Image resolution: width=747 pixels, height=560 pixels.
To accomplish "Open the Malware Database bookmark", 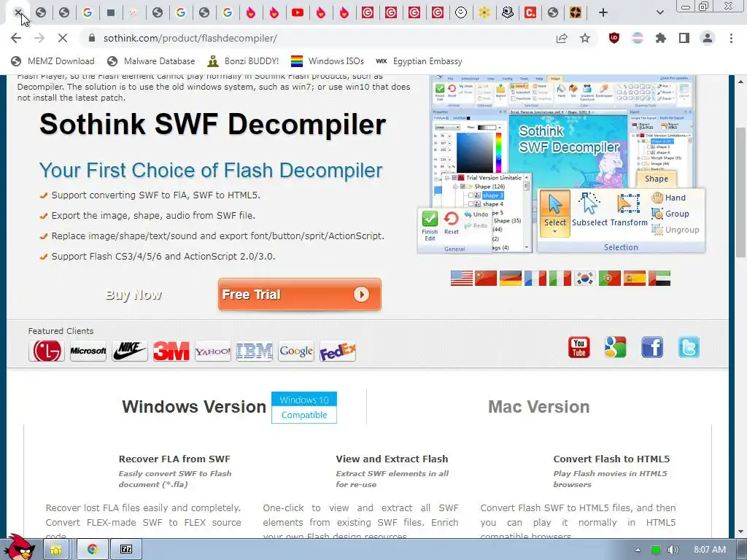I will tap(151, 61).
